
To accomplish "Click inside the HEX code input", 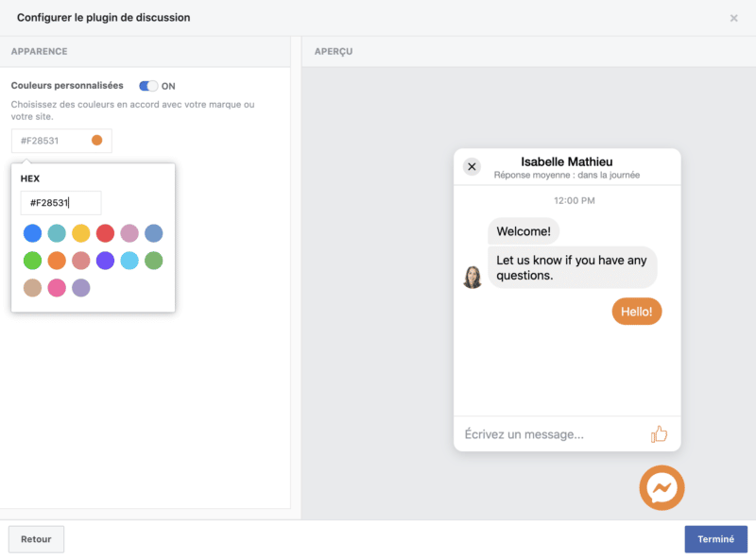I will 60,203.
